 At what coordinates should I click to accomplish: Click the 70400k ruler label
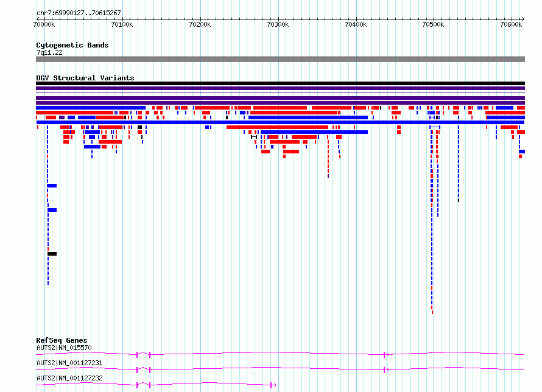356,24
